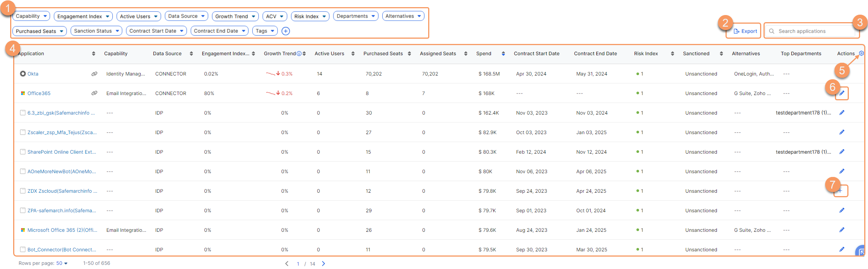Click Growth Trend info icon
The image size is (868, 269).
pyautogui.click(x=299, y=54)
